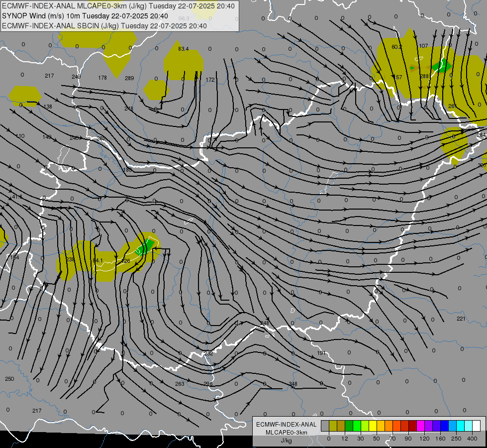Click the '288' map value
The image size is (487, 448).
(424, 77)
